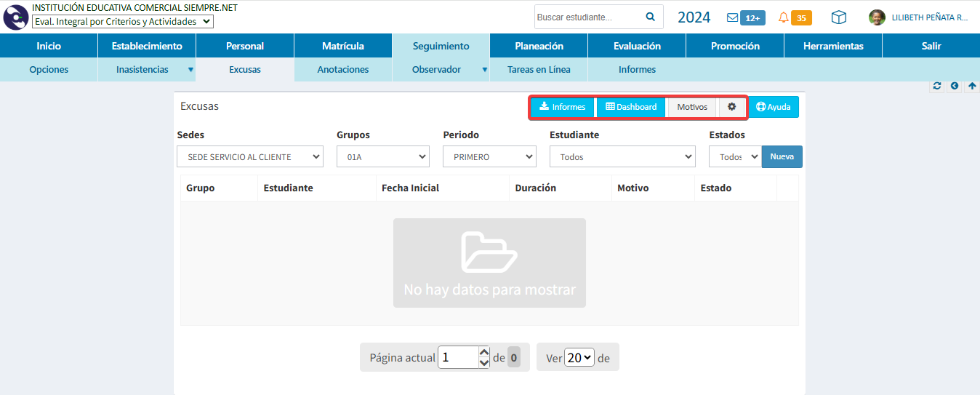This screenshot has height=395, width=980.
Task: Increase the current page stepper
Action: point(484,352)
